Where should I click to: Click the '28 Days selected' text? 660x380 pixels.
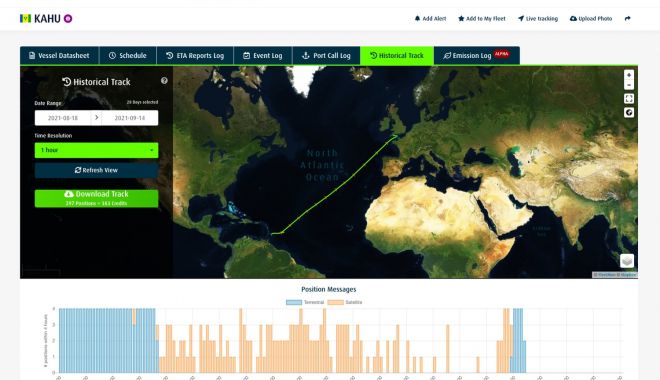142,102
